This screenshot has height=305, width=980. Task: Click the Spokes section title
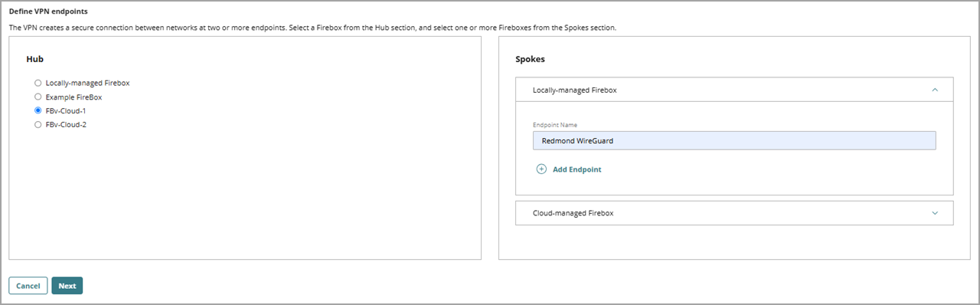pyautogui.click(x=530, y=59)
